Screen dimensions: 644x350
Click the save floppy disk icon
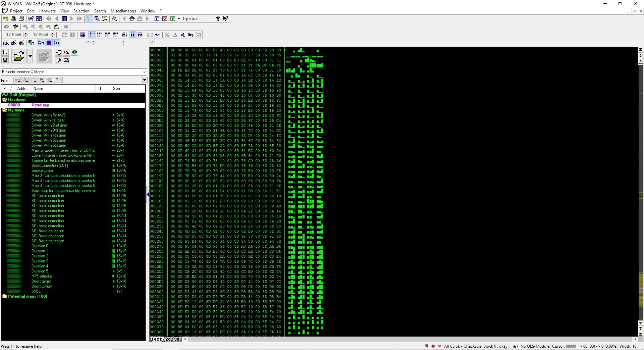pyautogui.click(x=5, y=60)
